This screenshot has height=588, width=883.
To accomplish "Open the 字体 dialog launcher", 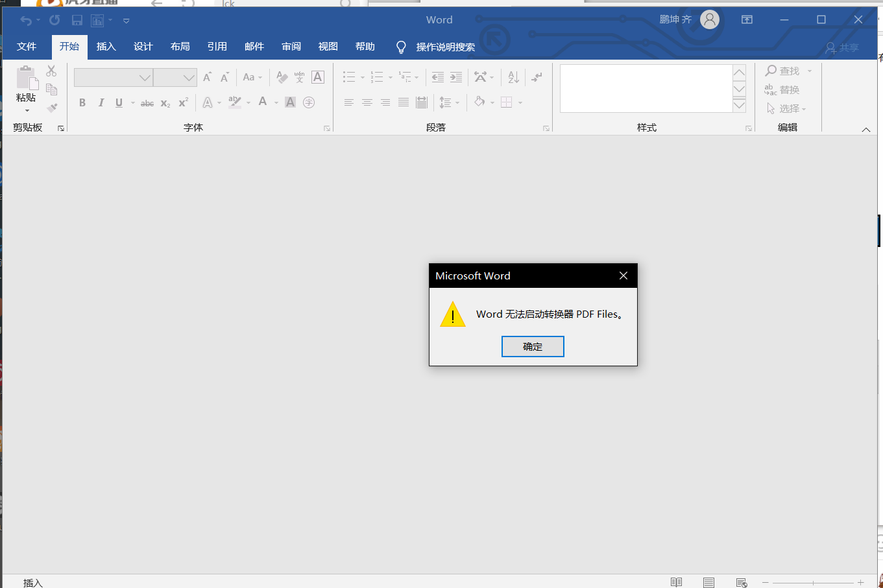I will (x=327, y=128).
